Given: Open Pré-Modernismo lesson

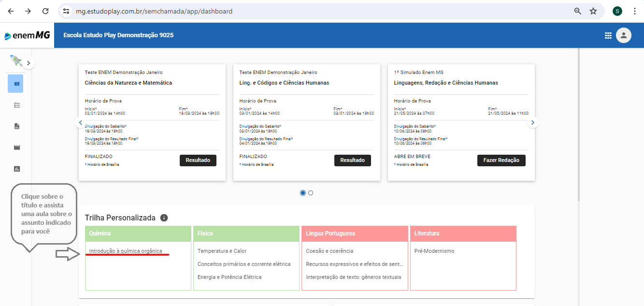Looking at the screenshot, I should point(434,251).
